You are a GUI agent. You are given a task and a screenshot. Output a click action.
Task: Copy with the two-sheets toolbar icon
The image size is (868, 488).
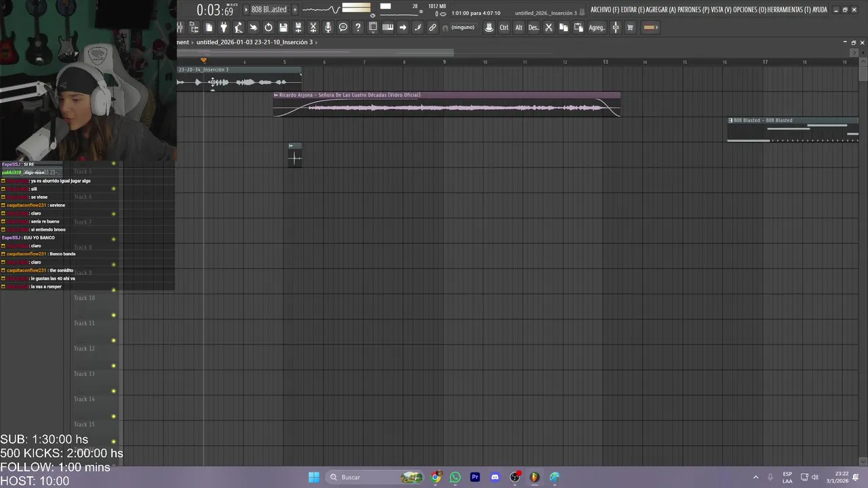(564, 27)
